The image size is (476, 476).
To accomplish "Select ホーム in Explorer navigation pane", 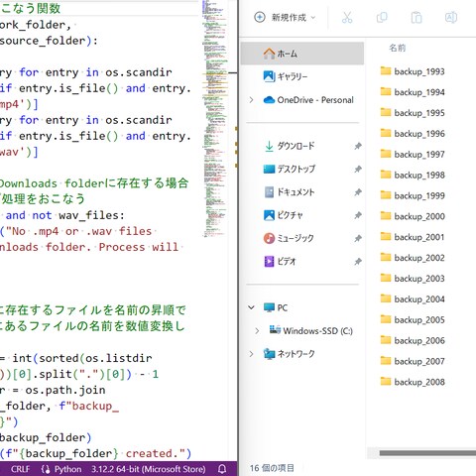I will tap(301, 54).
